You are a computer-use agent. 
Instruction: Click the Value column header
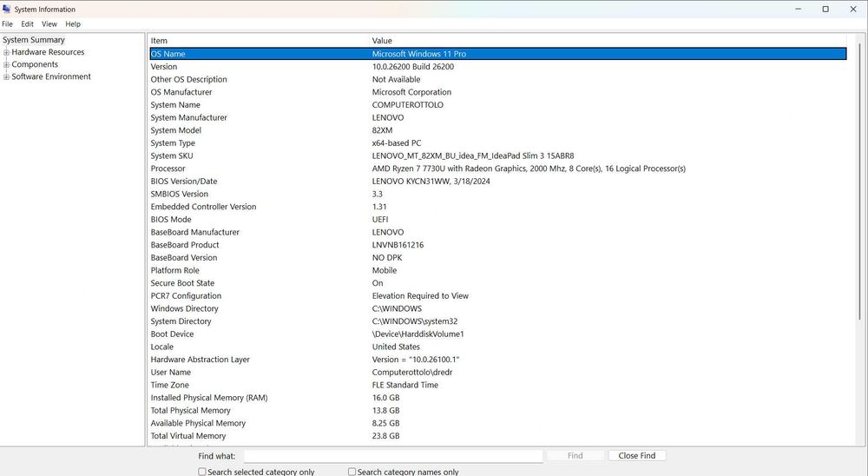tap(608, 41)
